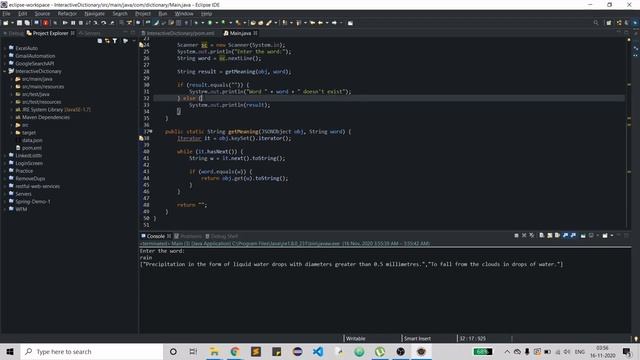Open the Navigate menu

click(95, 13)
